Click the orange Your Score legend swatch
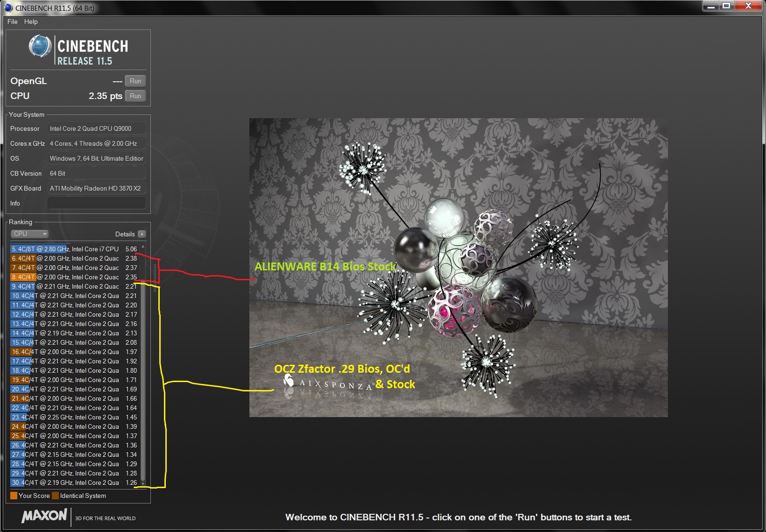766x532 pixels. coord(14,496)
